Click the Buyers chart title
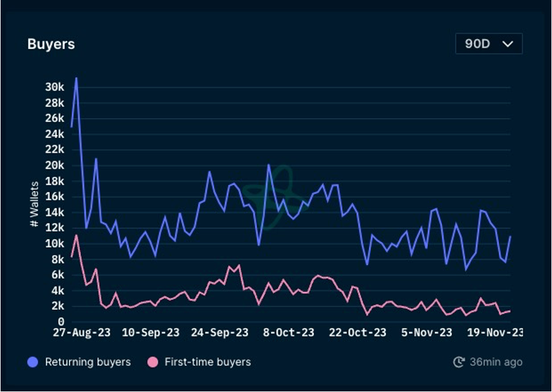Image resolution: width=552 pixels, height=392 pixels. tap(51, 44)
